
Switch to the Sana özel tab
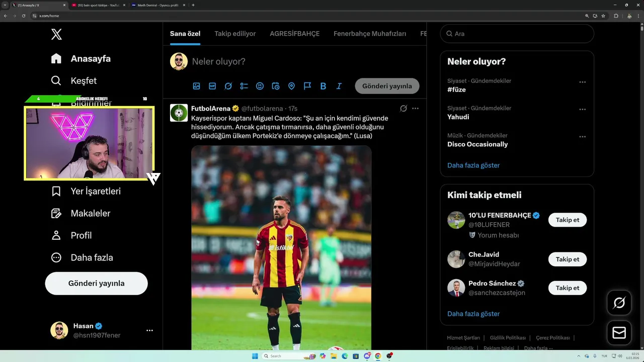pos(185,34)
